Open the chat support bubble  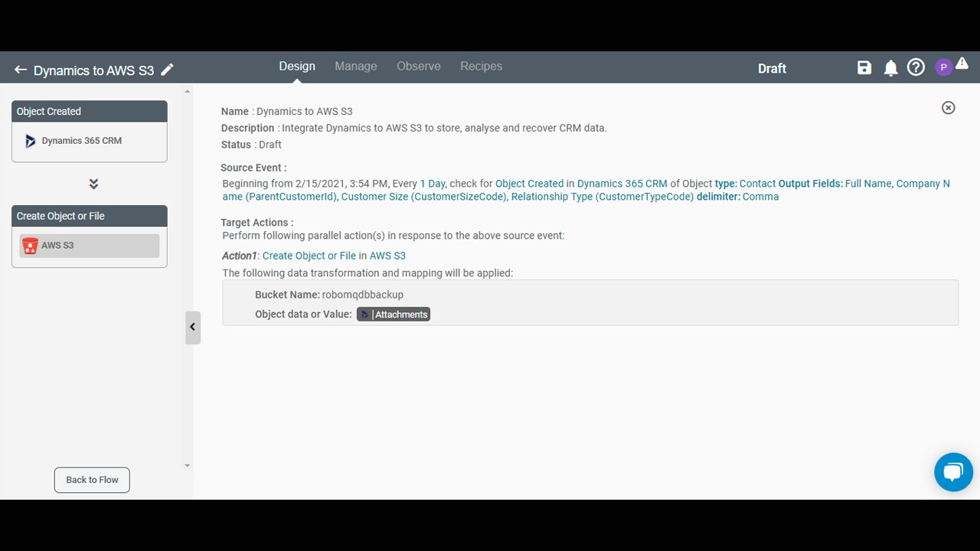(x=953, y=471)
